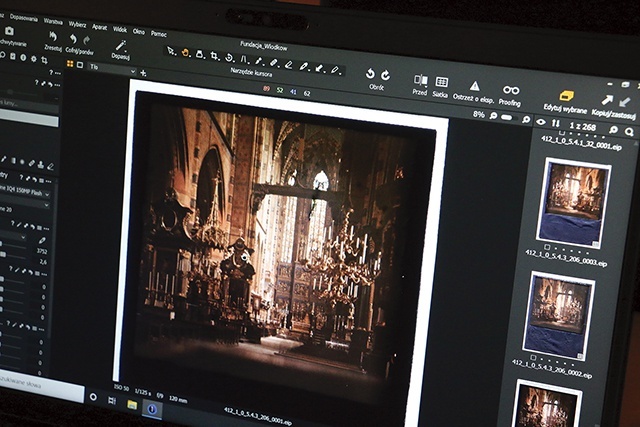Select the orange hand pan tool
The height and width of the screenshot is (427, 640).
(185, 53)
